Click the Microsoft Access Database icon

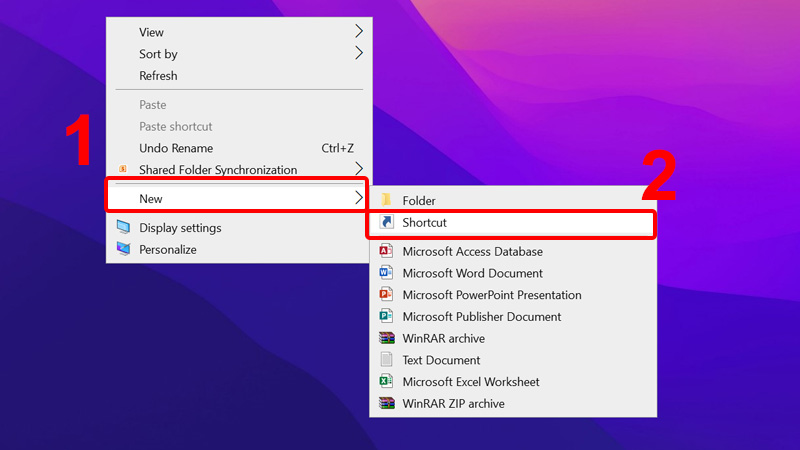point(386,252)
